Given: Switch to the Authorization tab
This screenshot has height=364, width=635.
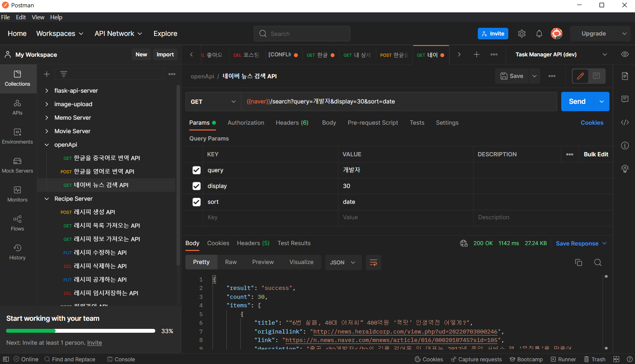Looking at the screenshot, I should click(x=246, y=123).
